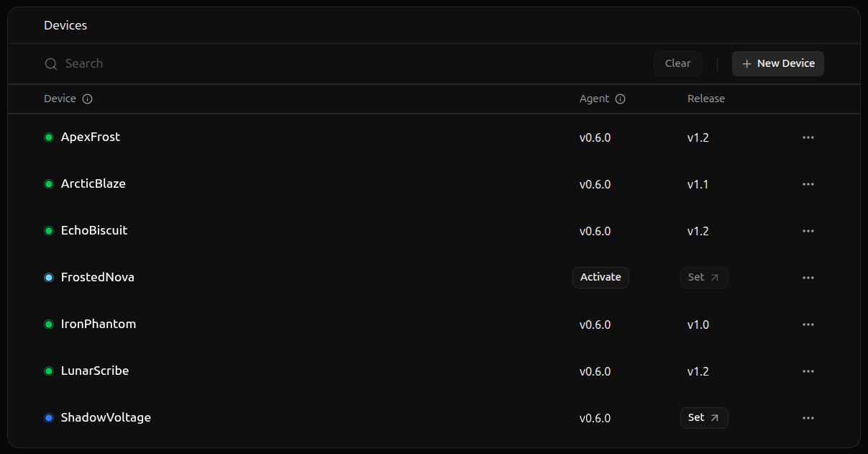Activate the FrostedNova device agent
Viewport: 868px width, 454px height.
click(600, 278)
